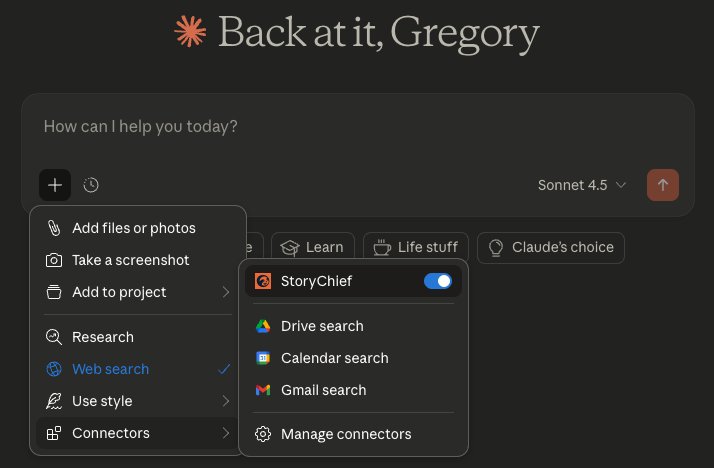Expand the Use style submenu chevron
The width and height of the screenshot is (714, 468).
coord(226,401)
